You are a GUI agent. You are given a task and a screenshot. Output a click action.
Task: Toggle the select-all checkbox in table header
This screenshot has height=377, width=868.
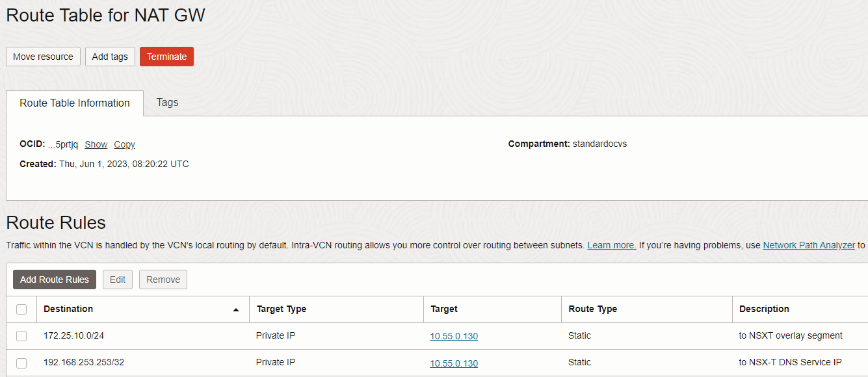[21, 309]
